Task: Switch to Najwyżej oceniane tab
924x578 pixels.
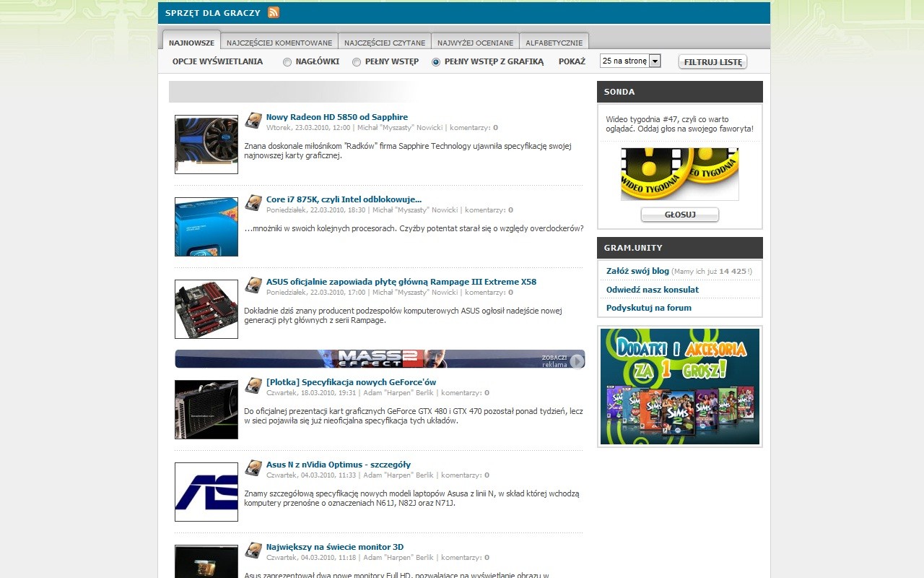Action: coord(475,43)
